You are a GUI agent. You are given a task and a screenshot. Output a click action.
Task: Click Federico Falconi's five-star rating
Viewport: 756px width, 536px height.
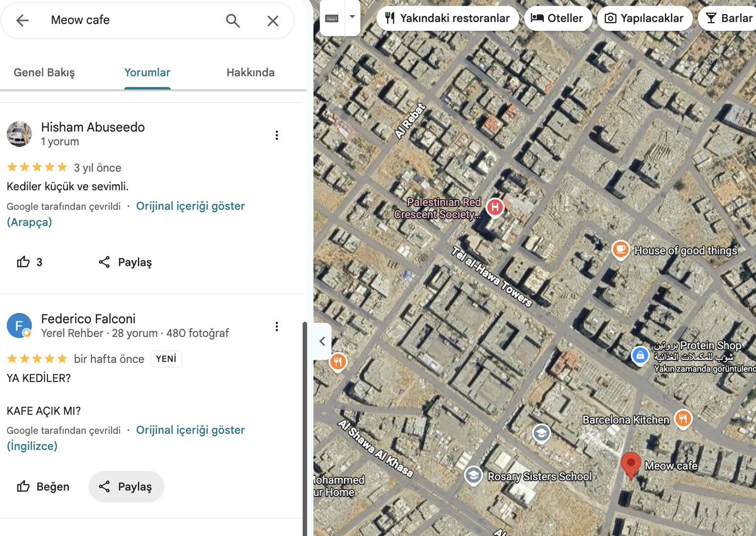pyautogui.click(x=37, y=359)
